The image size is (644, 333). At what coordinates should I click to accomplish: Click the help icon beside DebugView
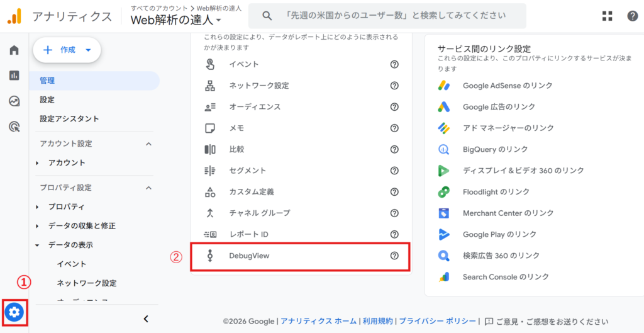click(x=394, y=256)
